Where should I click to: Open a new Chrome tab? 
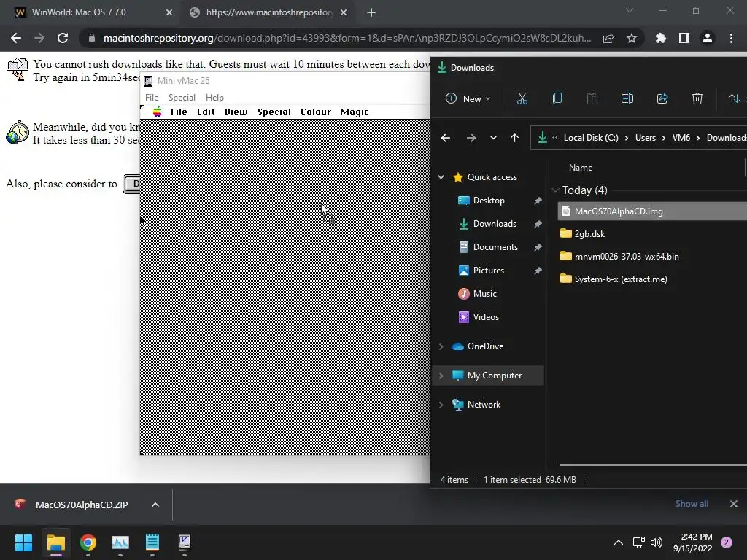[371, 12]
